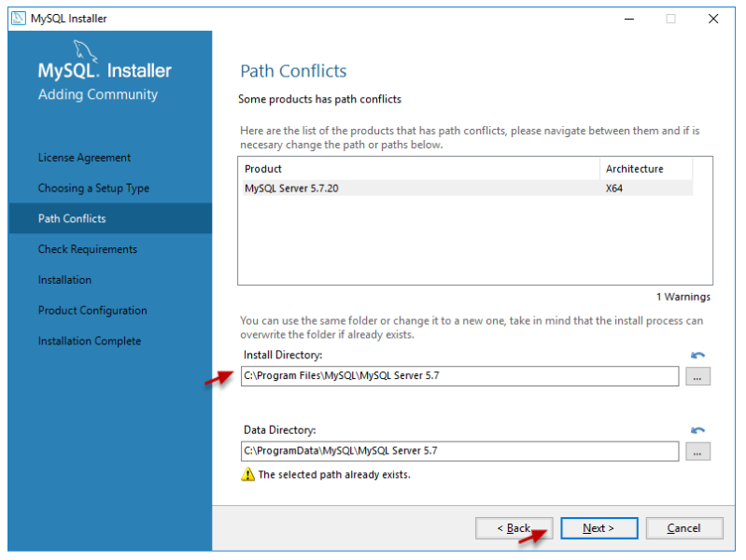Open the Check Requirements step

click(88, 249)
